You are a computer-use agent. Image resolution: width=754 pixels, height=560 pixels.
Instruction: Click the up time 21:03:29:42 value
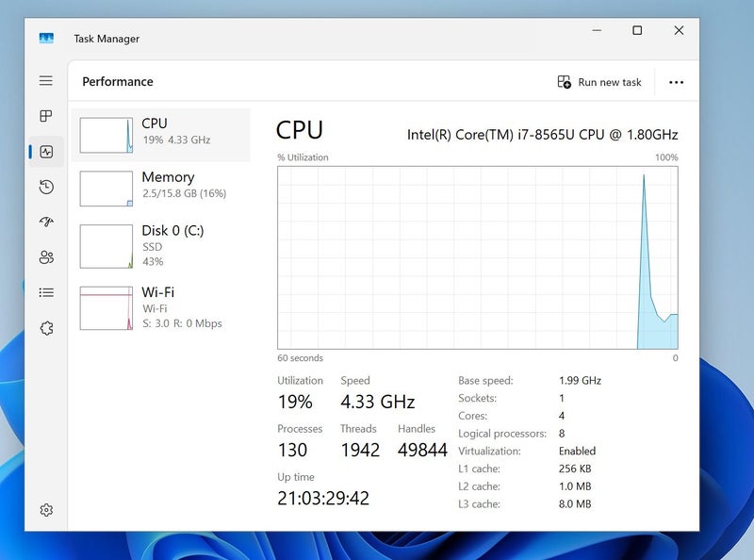coord(323,499)
